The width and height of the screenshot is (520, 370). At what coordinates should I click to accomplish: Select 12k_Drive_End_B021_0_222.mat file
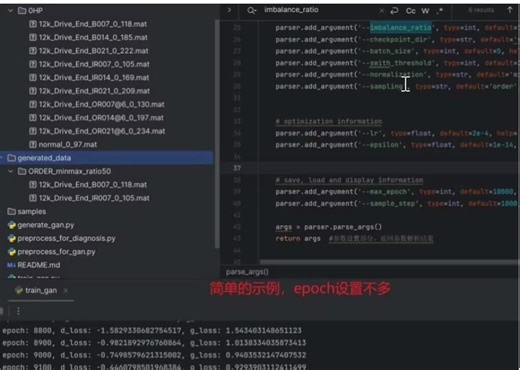[93, 51]
